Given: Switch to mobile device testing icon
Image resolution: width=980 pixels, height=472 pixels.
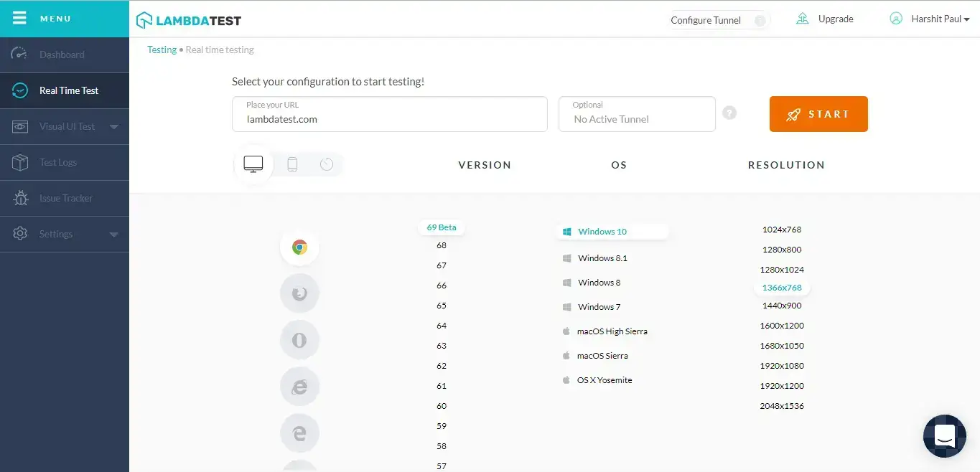Looking at the screenshot, I should pyautogui.click(x=292, y=164).
